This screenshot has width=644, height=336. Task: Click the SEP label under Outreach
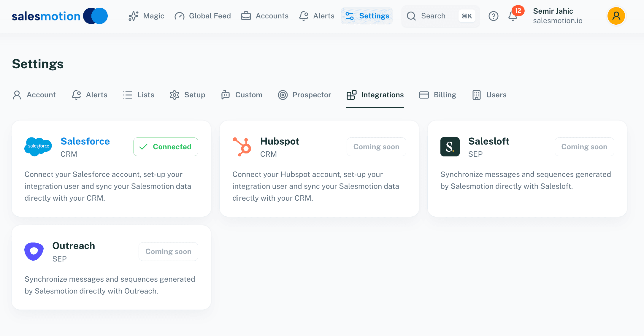pyautogui.click(x=59, y=259)
